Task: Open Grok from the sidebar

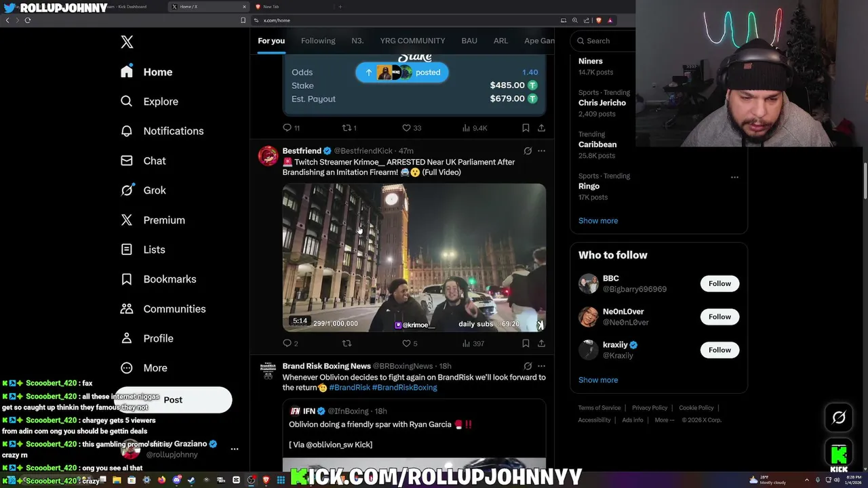Action: tap(143, 190)
